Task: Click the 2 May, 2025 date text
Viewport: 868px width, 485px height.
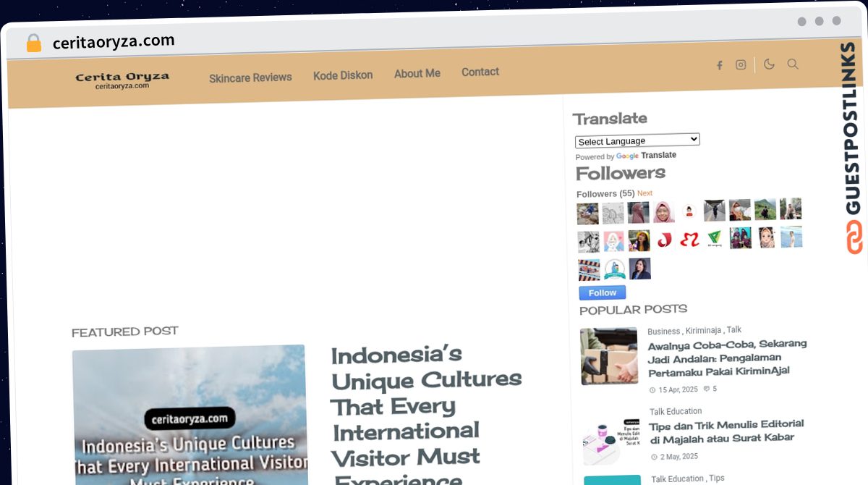Action: coord(678,457)
